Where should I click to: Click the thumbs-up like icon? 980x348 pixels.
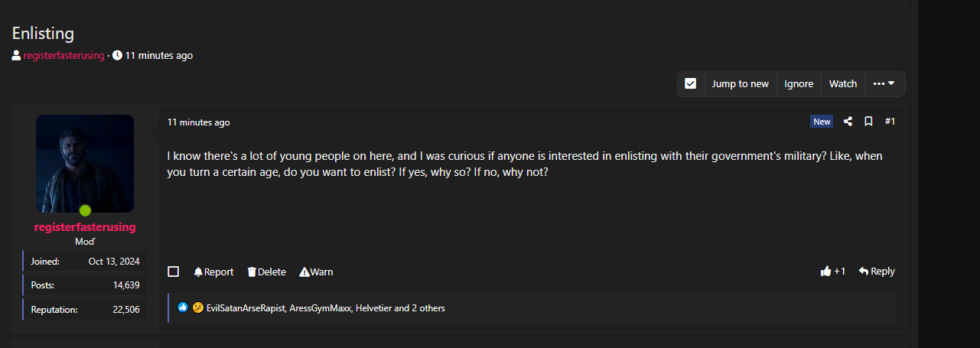click(825, 272)
